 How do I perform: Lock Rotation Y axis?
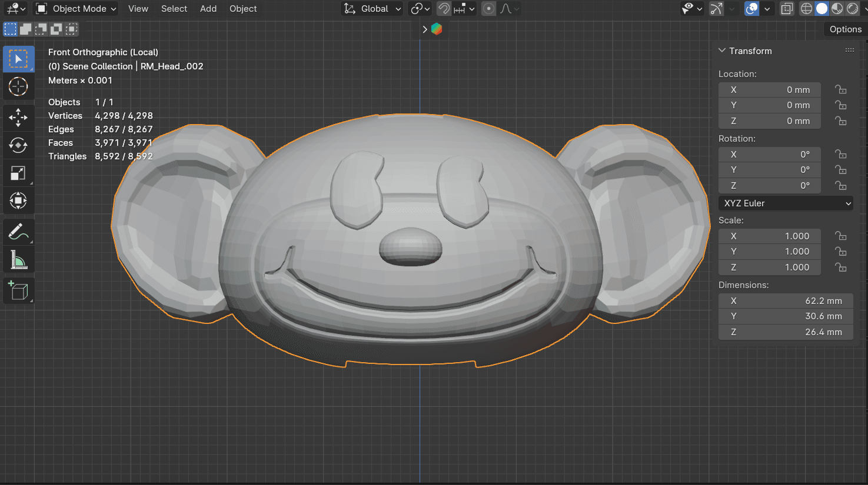click(x=841, y=170)
